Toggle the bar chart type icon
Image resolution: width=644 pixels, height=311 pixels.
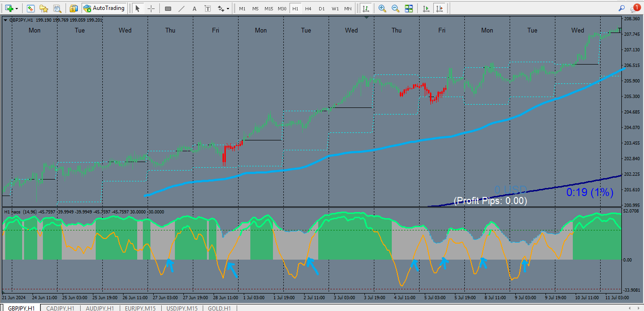[x=365, y=8]
